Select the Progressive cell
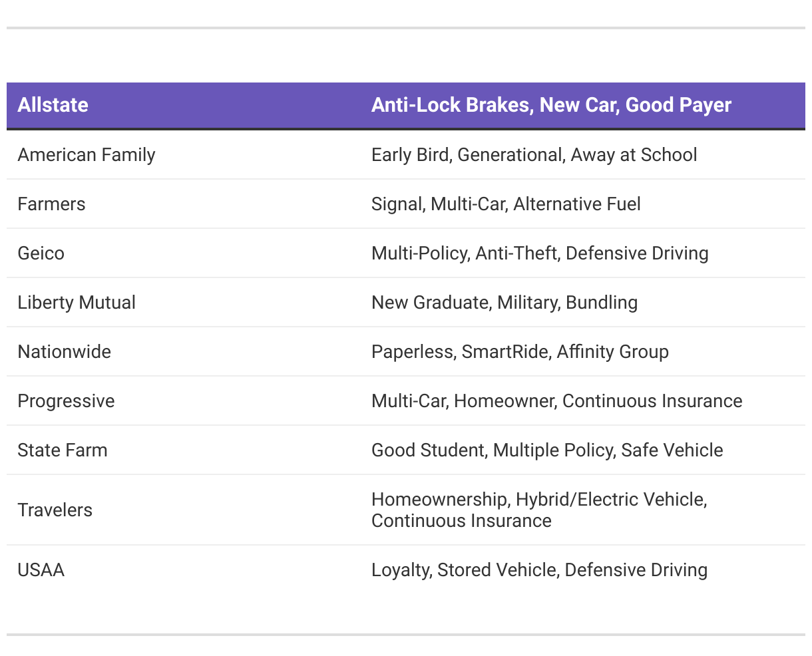The width and height of the screenshot is (812, 656). (x=67, y=401)
